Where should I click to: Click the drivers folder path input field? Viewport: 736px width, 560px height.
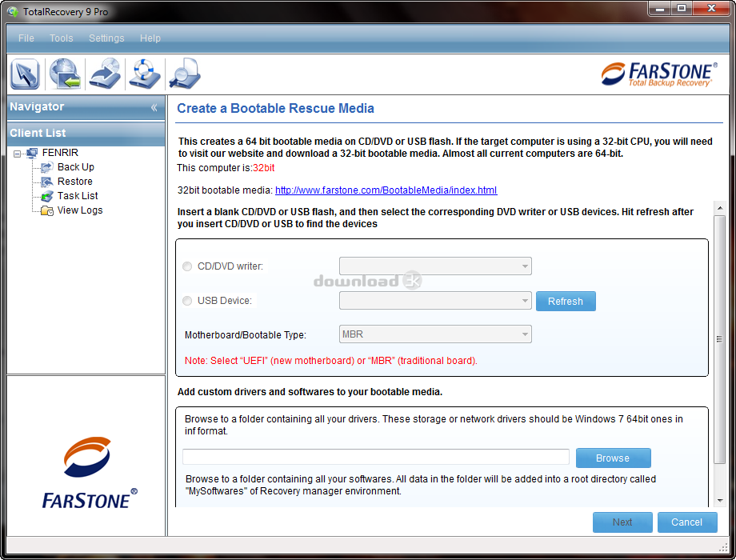tap(375, 458)
